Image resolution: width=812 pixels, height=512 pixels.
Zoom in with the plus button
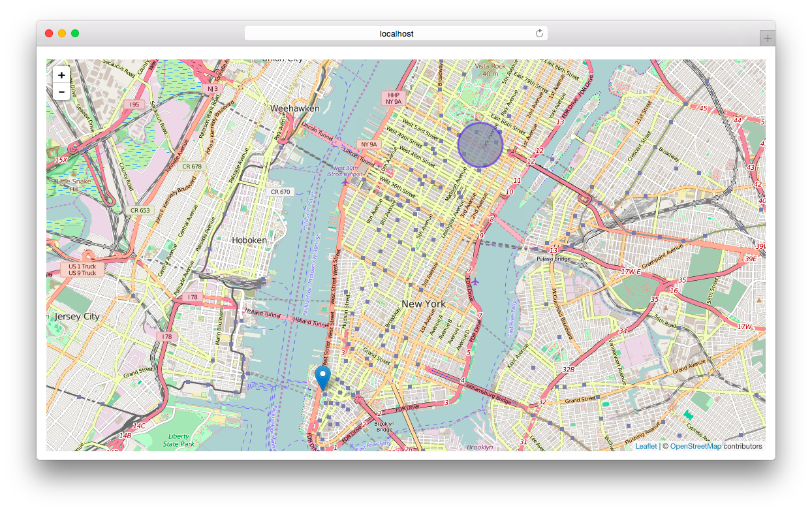(61, 75)
